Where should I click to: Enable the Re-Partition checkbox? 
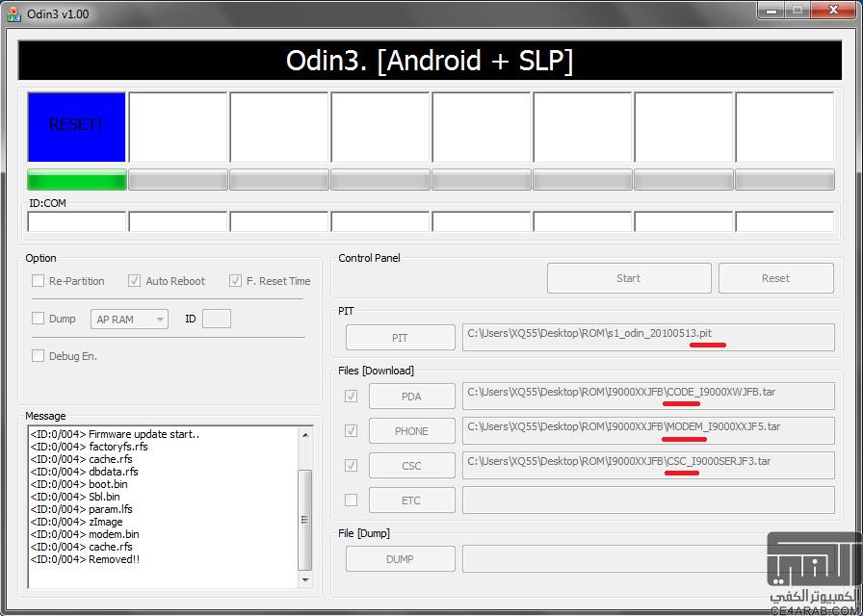pyautogui.click(x=38, y=280)
